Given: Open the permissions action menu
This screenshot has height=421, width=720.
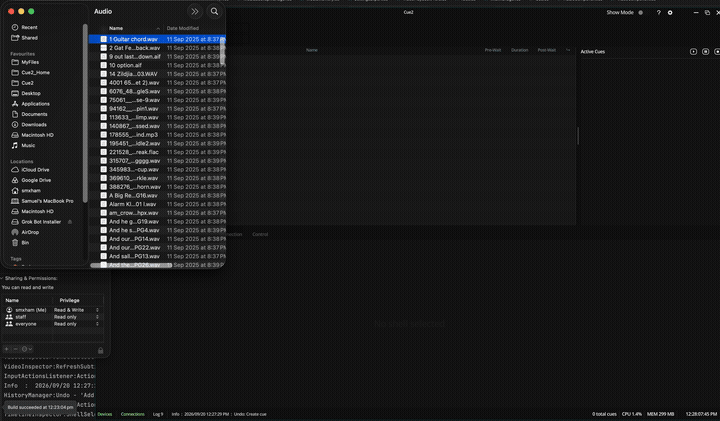Looking at the screenshot, I should click(x=27, y=349).
